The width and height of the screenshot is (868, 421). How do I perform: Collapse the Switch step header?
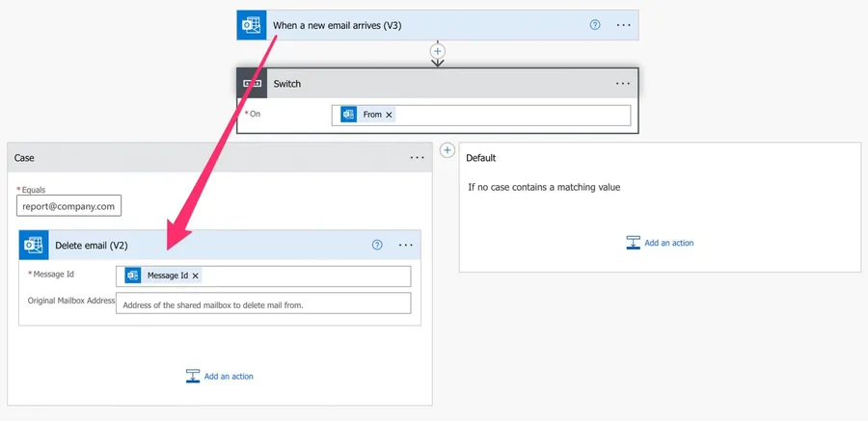tap(434, 84)
